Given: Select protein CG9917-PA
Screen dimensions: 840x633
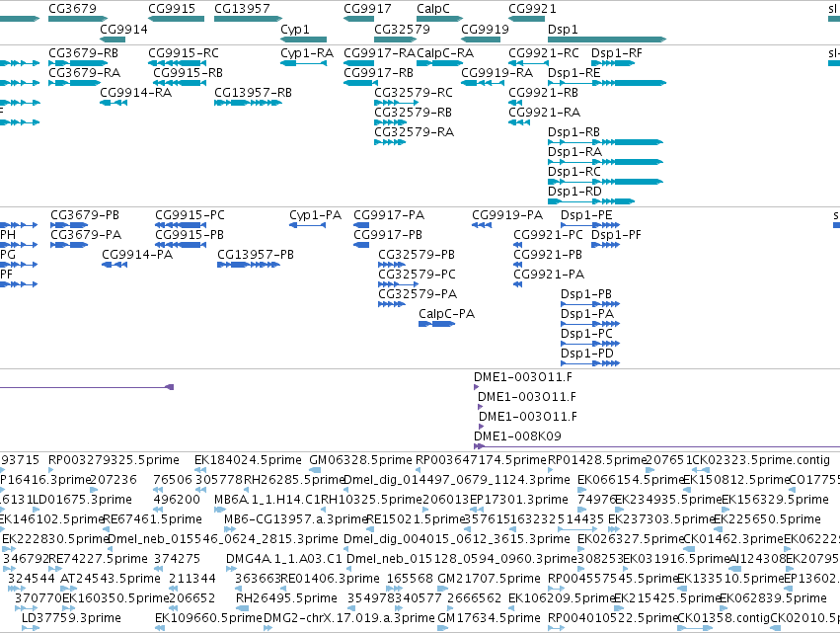Looking at the screenshot, I should point(388,215).
